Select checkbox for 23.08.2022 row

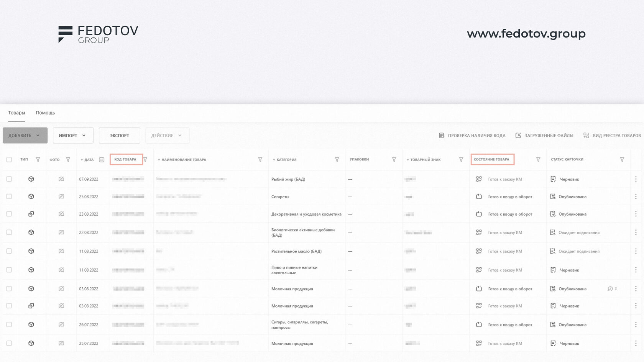[9, 214]
